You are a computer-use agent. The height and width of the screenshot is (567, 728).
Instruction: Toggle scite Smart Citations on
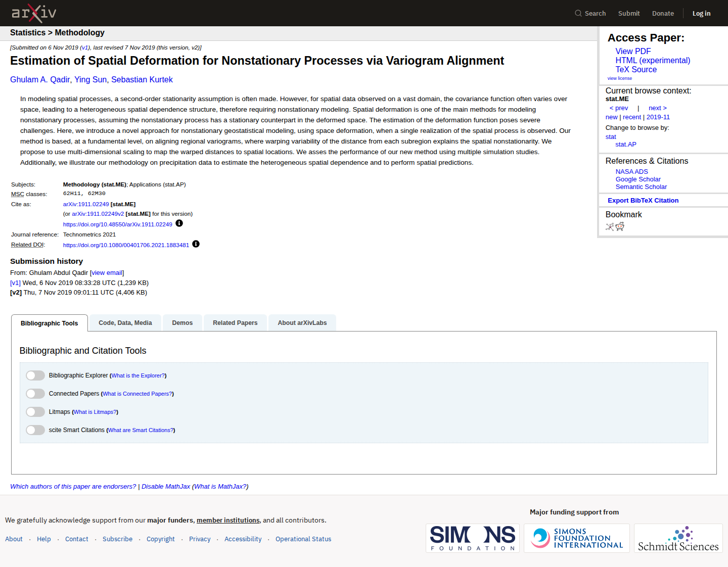pos(35,430)
